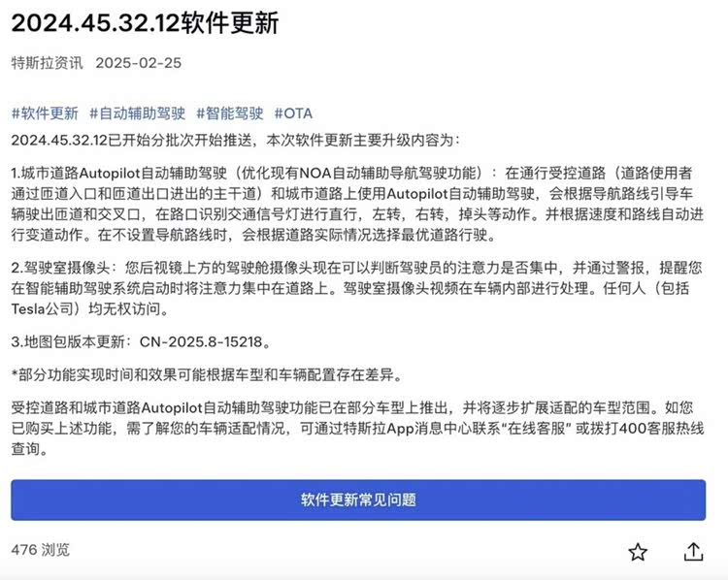Image resolution: width=728 pixels, height=580 pixels.
Task: Select the #智能驾驶 hashtag
Action: 229,113
